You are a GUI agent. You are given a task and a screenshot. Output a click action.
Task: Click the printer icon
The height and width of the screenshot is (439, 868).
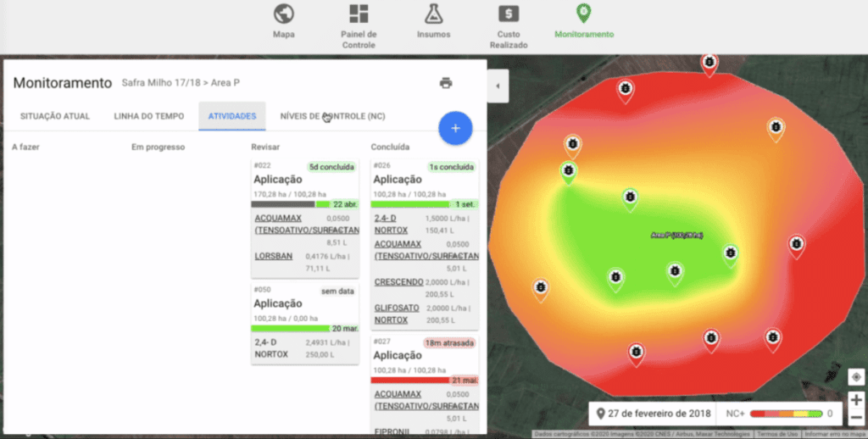pos(446,83)
